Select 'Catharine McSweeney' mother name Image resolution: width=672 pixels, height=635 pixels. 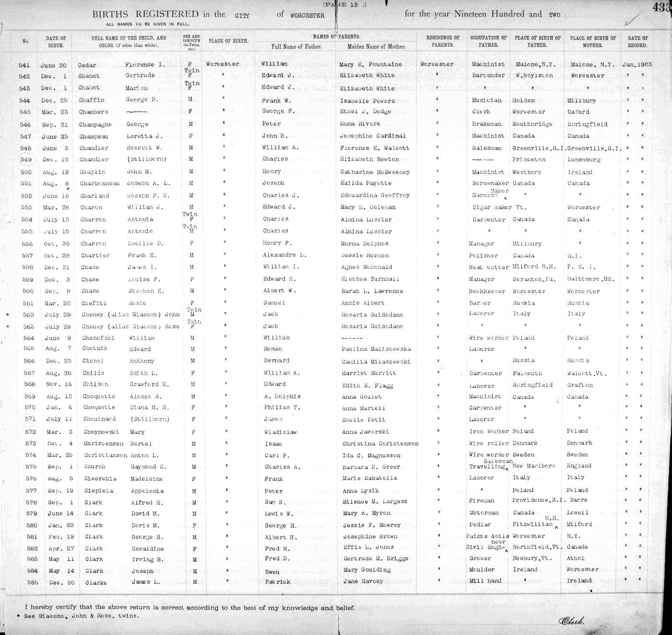(x=375, y=172)
